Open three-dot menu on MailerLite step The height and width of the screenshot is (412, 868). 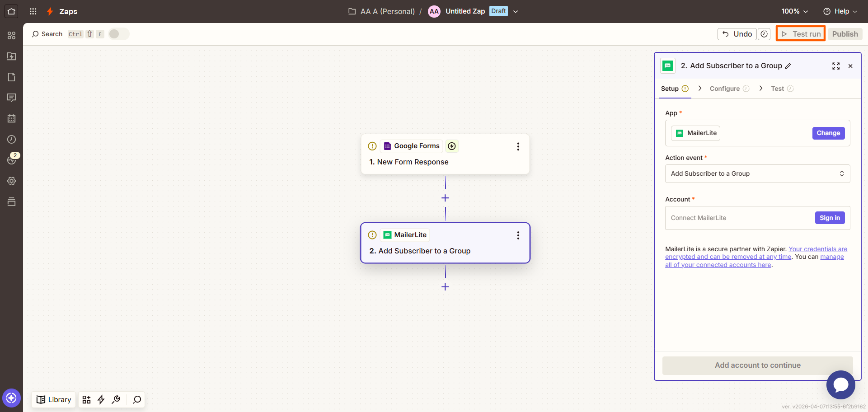click(x=518, y=235)
